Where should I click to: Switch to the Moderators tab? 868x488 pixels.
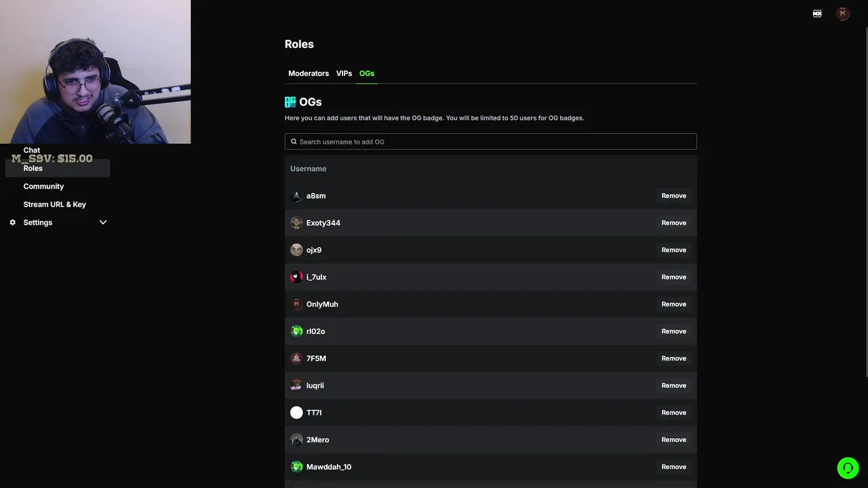[x=309, y=73]
